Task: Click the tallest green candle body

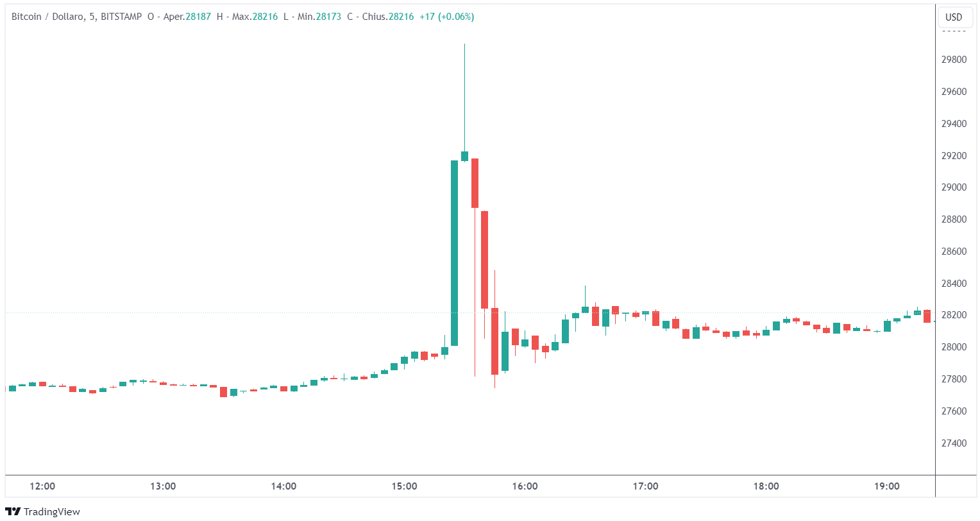Action: 454,253
